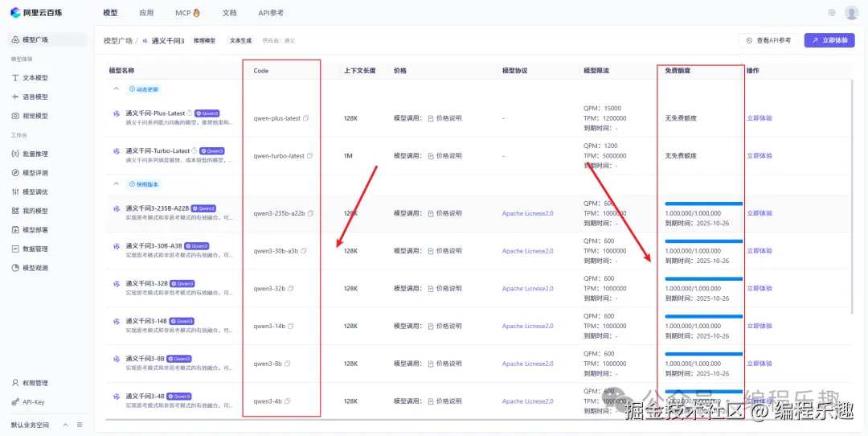This screenshot has width=868, height=436.
Task: Click the Qwen3 tag on 通义千问3-30B-A3B
Action: (x=197, y=246)
